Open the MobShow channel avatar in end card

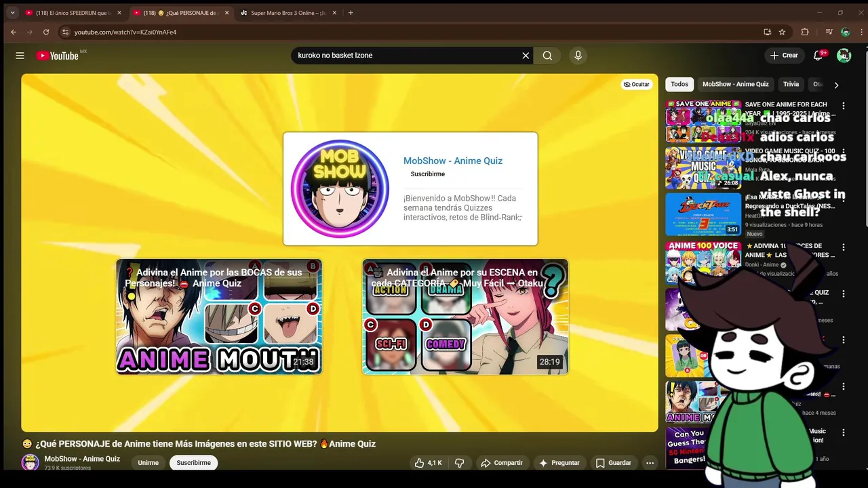coord(340,189)
